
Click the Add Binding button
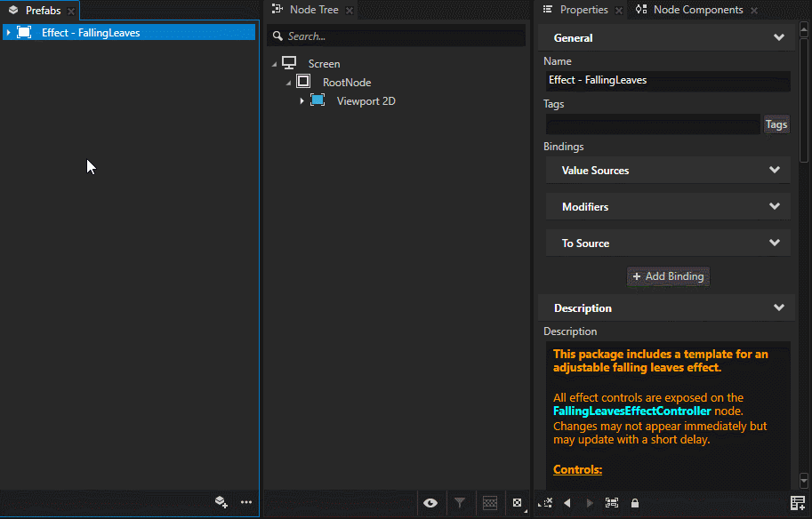668,276
